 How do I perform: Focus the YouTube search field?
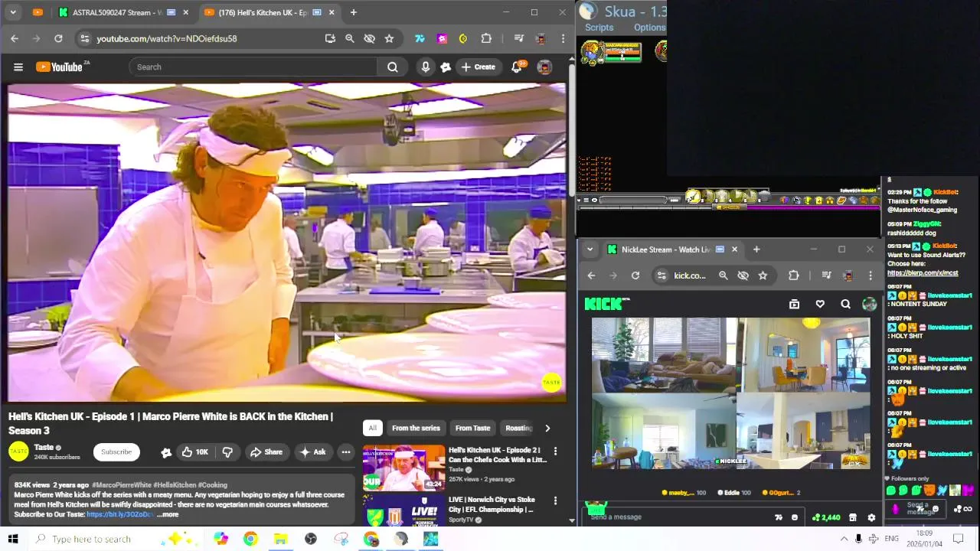(253, 67)
